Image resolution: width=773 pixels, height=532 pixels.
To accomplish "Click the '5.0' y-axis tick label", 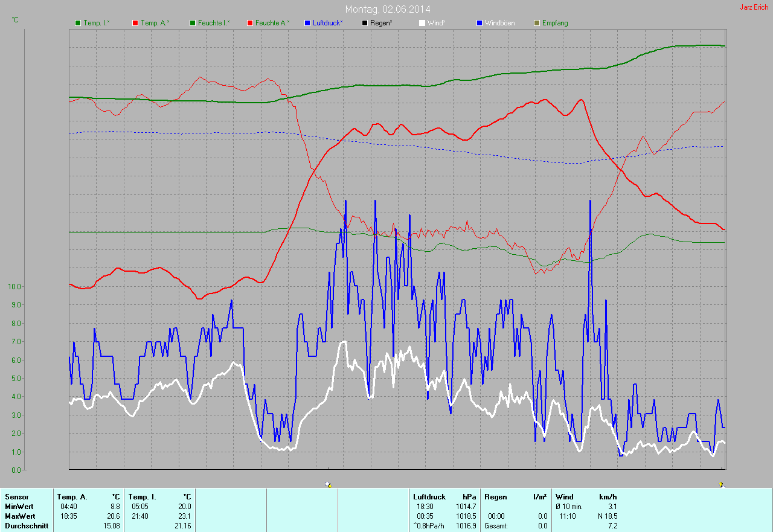I will (x=17, y=379).
